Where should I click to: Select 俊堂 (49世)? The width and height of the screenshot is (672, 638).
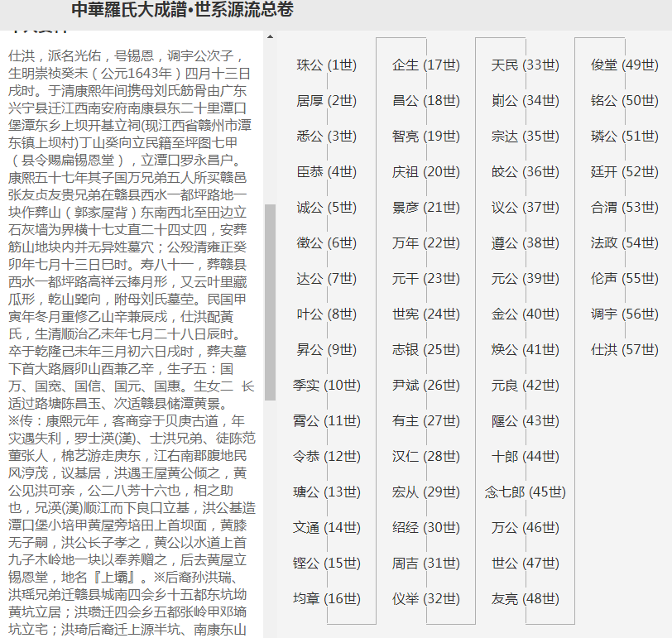[625, 65]
